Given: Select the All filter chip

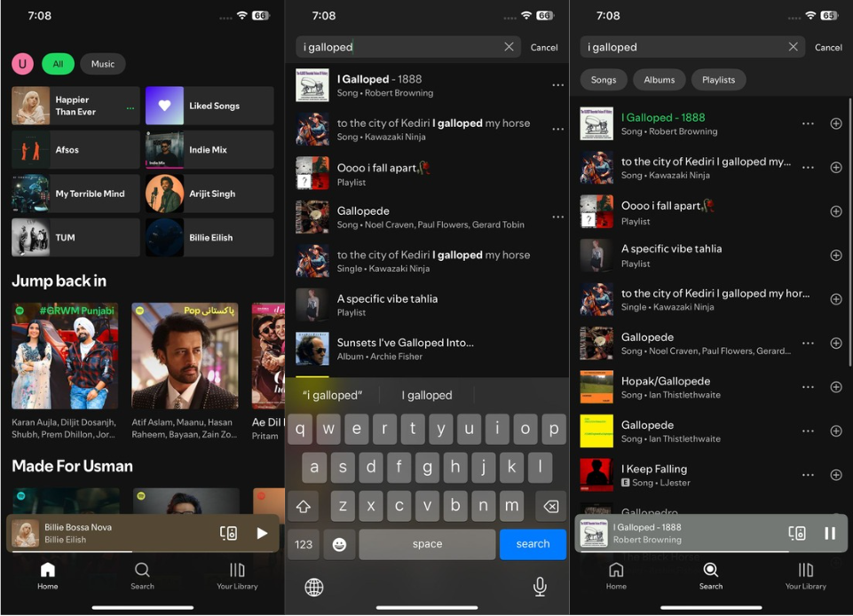Looking at the screenshot, I should (60, 64).
